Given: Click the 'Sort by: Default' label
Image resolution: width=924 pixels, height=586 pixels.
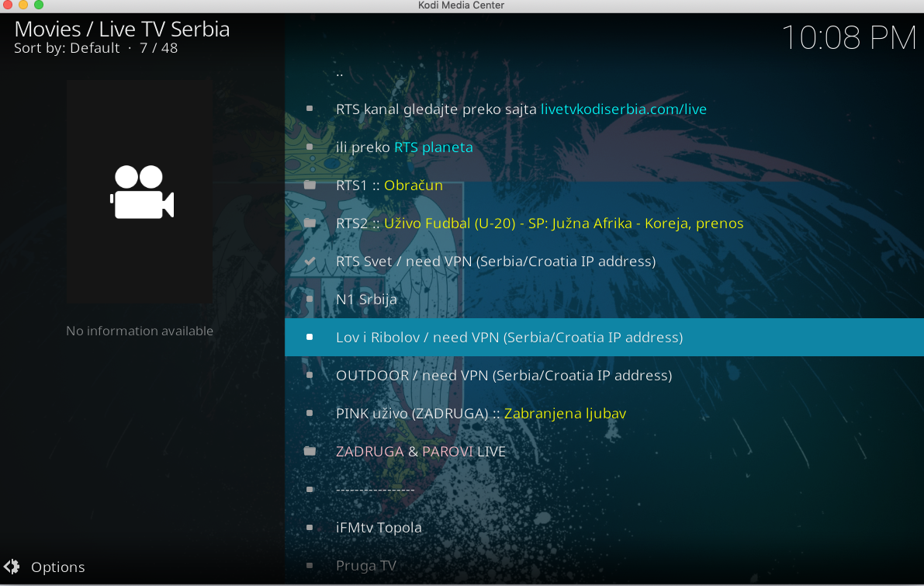Looking at the screenshot, I should [x=67, y=48].
